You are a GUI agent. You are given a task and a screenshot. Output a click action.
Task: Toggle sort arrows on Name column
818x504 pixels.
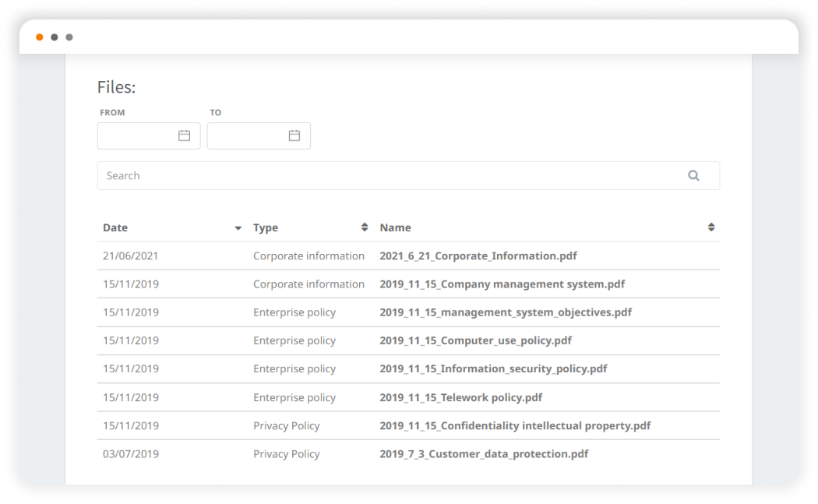pyautogui.click(x=710, y=227)
